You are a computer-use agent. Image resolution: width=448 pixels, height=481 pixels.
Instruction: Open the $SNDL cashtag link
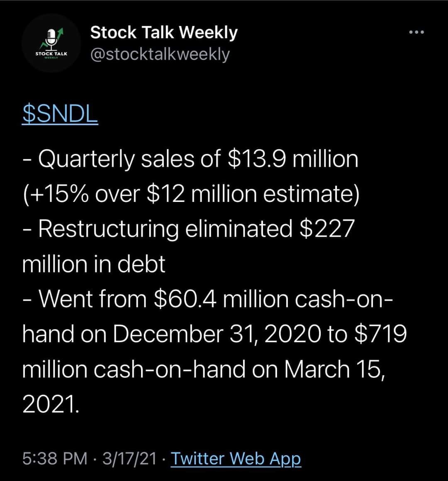pyautogui.click(x=60, y=114)
